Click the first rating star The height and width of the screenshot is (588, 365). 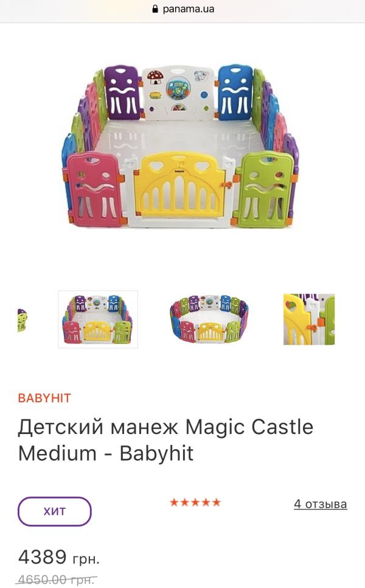[174, 502]
